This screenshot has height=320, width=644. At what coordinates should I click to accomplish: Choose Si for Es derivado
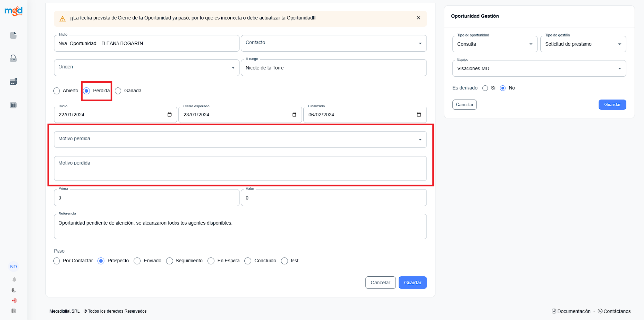click(x=485, y=88)
